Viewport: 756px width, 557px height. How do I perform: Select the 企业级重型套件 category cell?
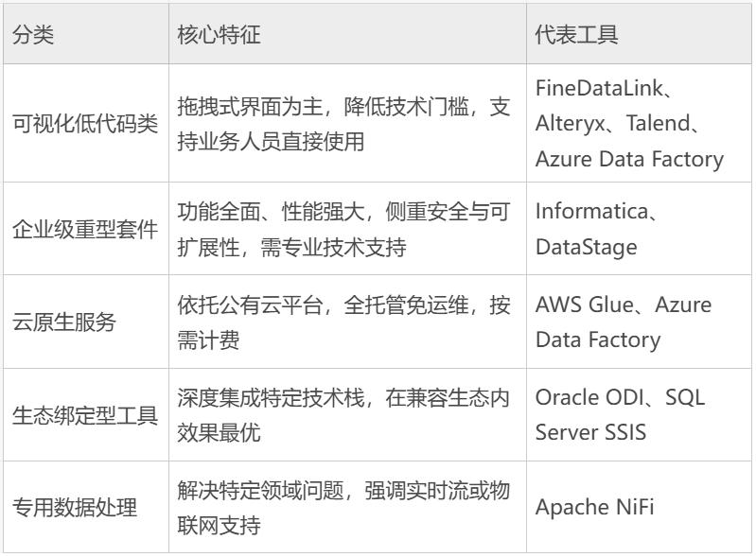85,229
